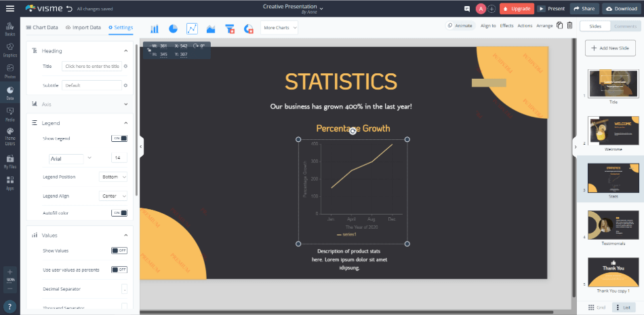Image resolution: width=644 pixels, height=315 pixels.
Task: Select the Testimonials slide thumbnail
Action: [x=613, y=225]
